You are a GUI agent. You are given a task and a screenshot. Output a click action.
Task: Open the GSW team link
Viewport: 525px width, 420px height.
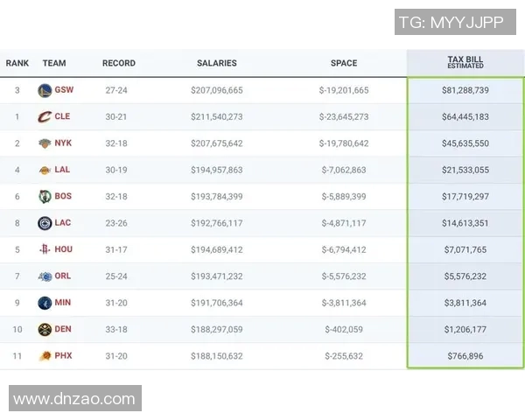[x=64, y=90]
